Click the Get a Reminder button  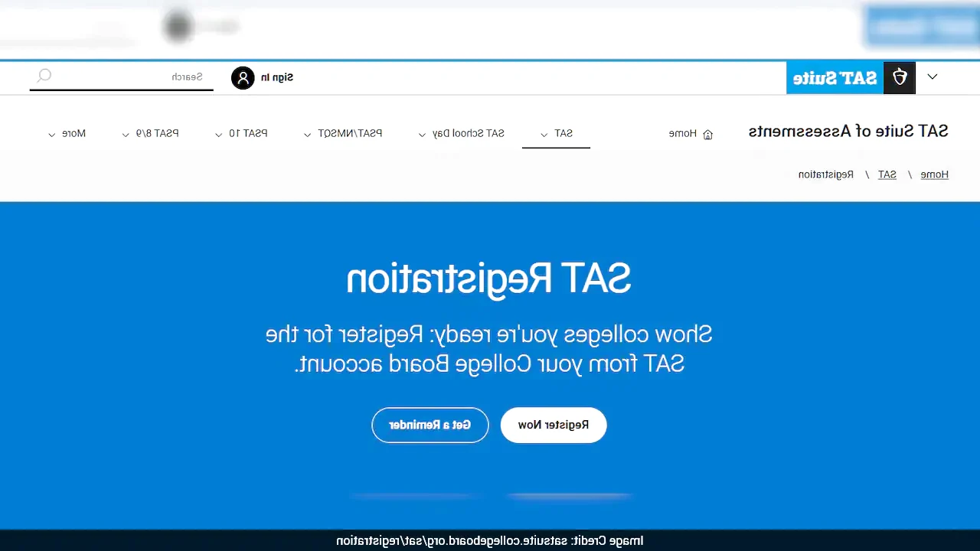point(430,425)
